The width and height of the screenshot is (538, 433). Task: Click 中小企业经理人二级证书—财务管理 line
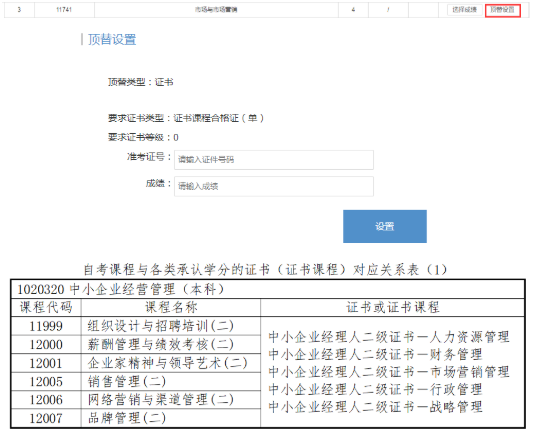pos(375,355)
